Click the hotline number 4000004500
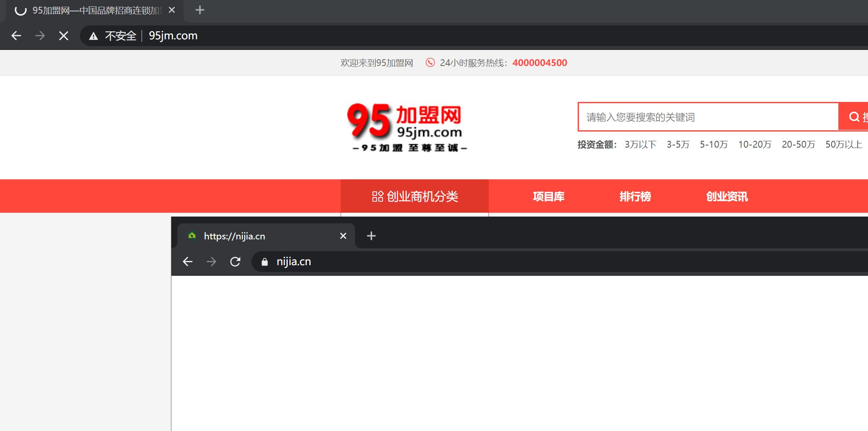The width and height of the screenshot is (868, 431). pos(540,63)
